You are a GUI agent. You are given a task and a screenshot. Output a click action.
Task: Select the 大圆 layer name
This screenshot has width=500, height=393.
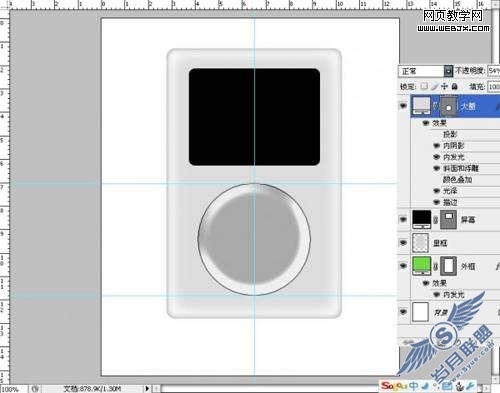pyautogui.click(x=468, y=106)
